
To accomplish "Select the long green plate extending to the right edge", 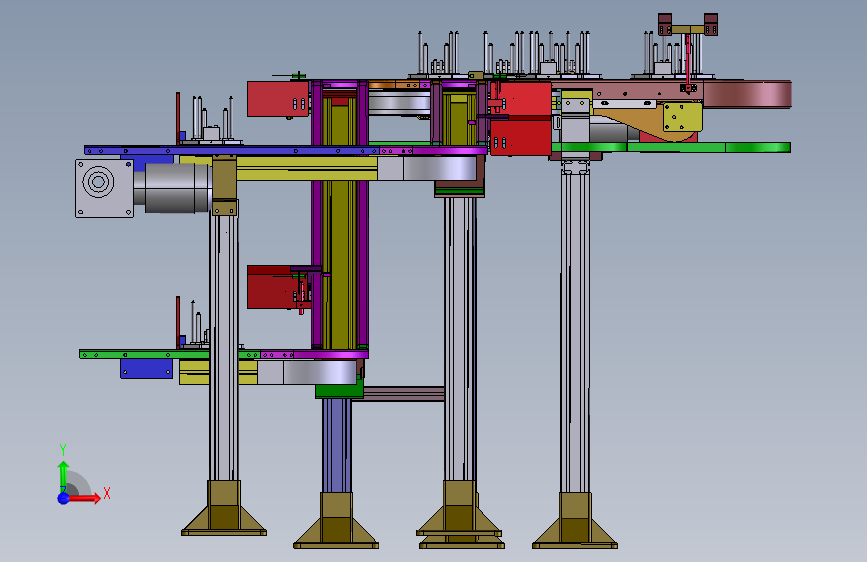I will coord(671,147).
